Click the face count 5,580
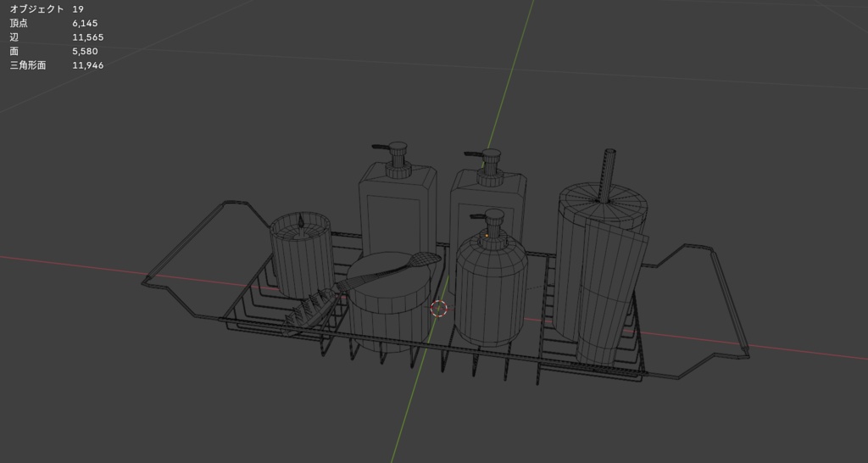 85,51
